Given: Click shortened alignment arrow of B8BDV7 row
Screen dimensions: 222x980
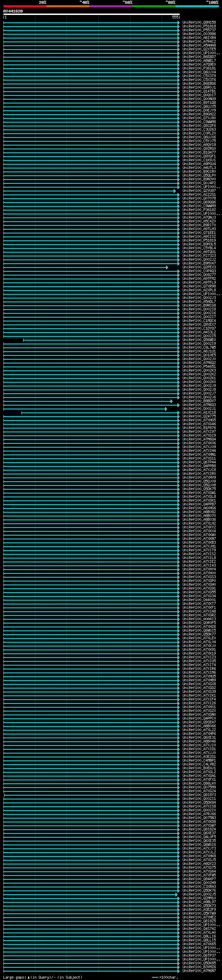Looking at the screenshot, I should (x=171, y=402).
